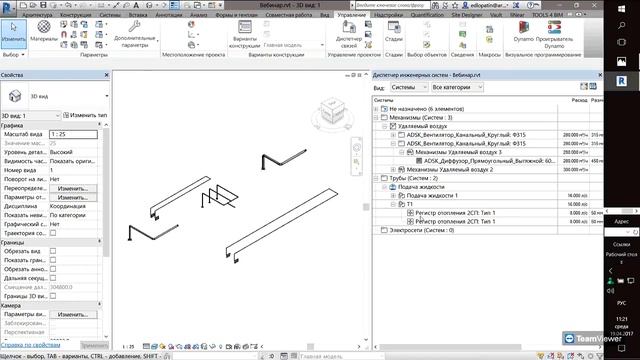Switch to the Надстройки ribbon tab
Viewport: 640px width, 360px height.
click(x=389, y=15)
